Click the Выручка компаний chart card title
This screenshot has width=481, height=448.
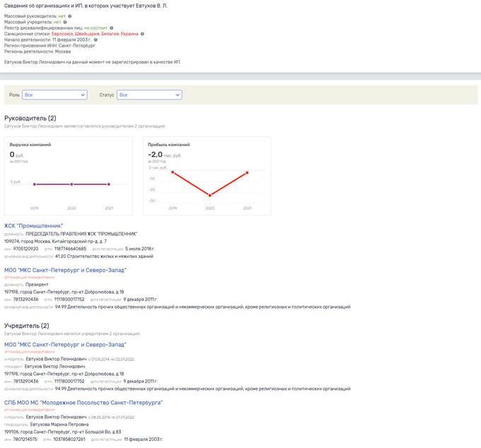26,144
